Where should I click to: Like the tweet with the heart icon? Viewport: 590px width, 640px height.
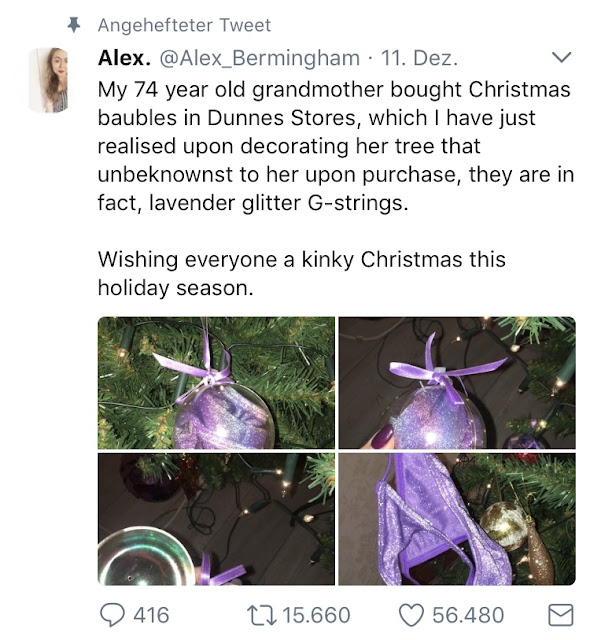412,615
